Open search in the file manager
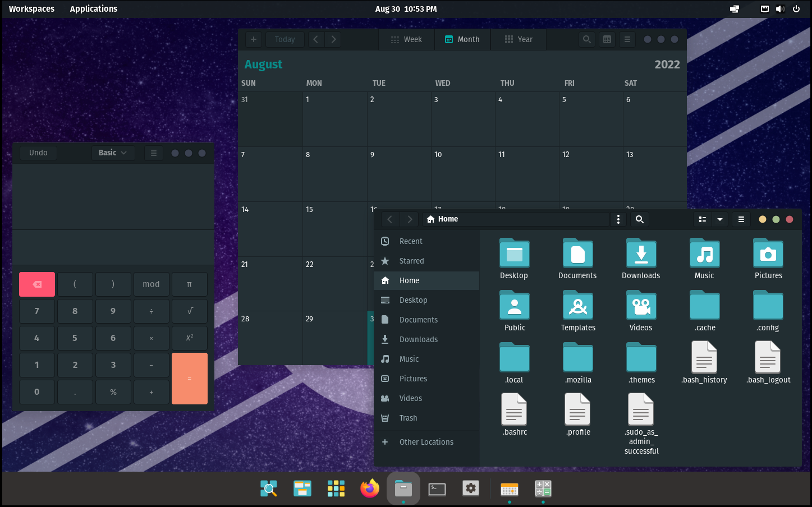Image resolution: width=812 pixels, height=507 pixels. click(x=639, y=219)
